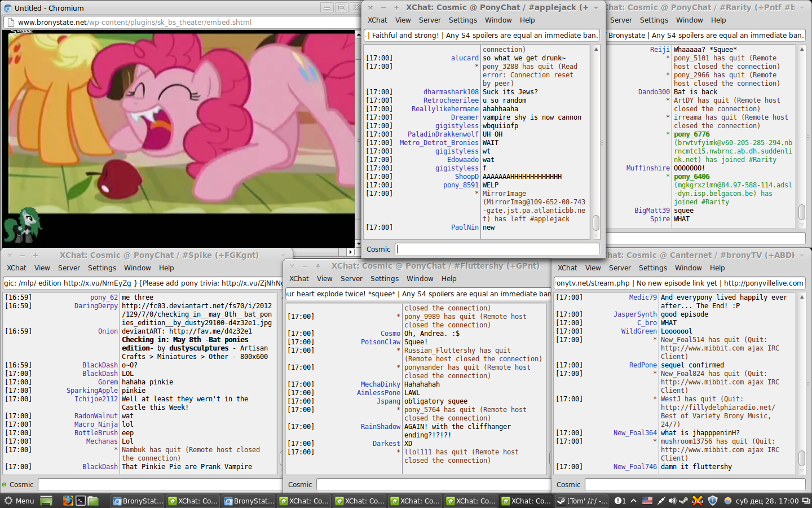
Task: Click the #applejack chat scrollbar handle
Action: point(595,223)
